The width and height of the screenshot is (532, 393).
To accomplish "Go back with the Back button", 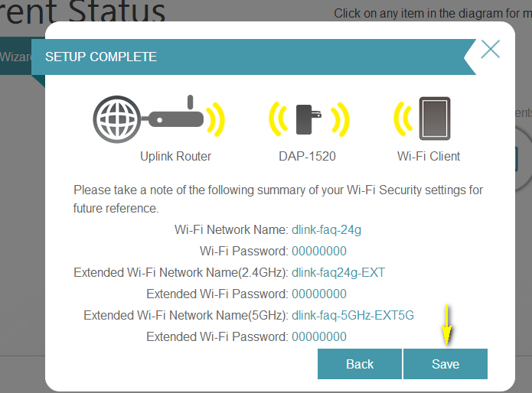I will [359, 364].
